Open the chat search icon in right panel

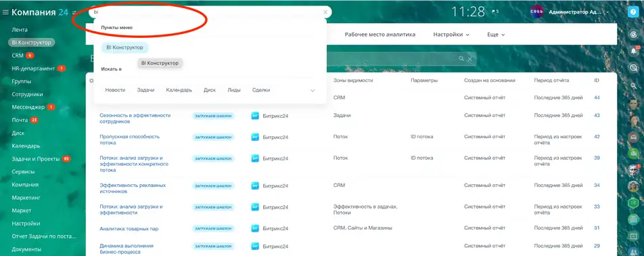tap(633, 68)
